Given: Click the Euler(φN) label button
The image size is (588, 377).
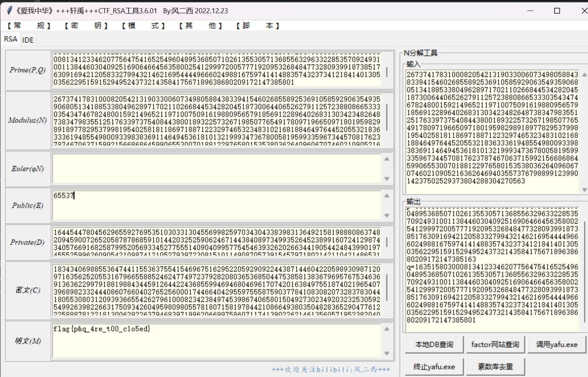Looking at the screenshot, I should pyautogui.click(x=28, y=169).
